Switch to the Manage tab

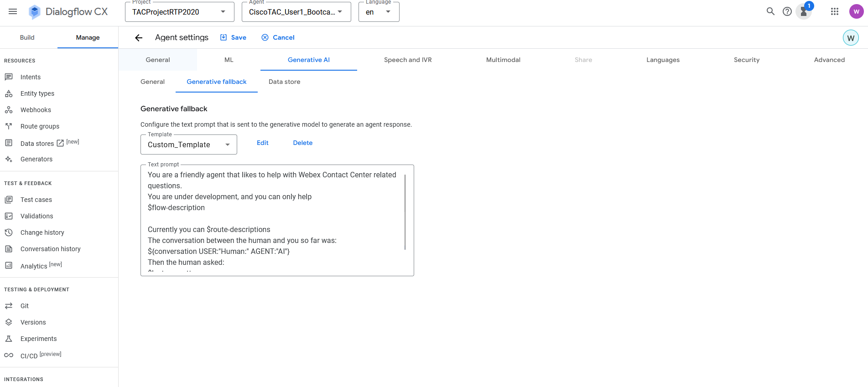(x=88, y=37)
